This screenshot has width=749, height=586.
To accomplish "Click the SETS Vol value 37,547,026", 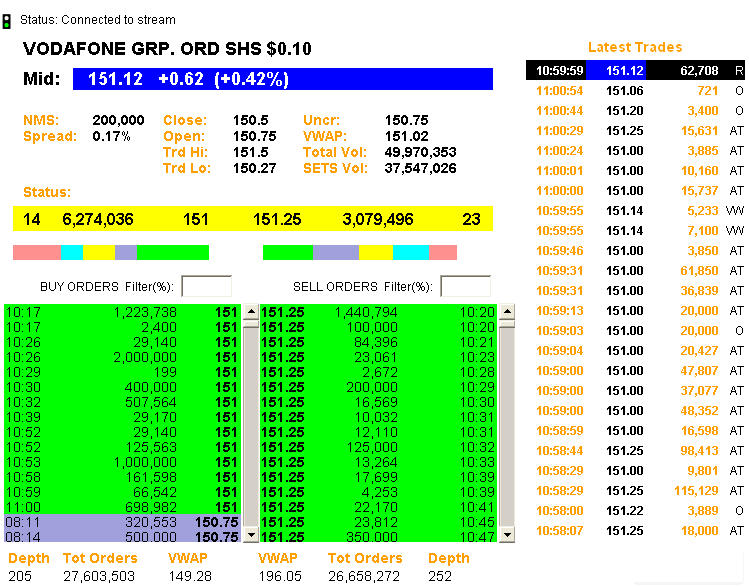I will click(420, 168).
